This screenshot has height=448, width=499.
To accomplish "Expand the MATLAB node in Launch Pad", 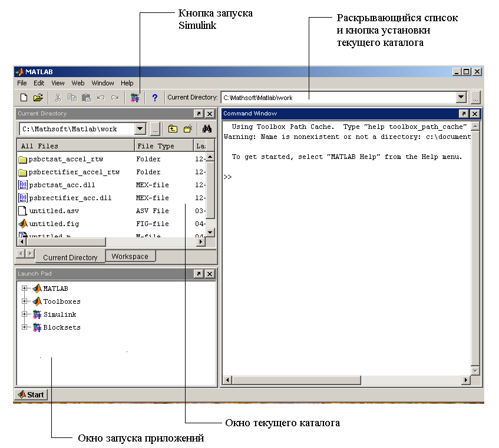I will (24, 288).
